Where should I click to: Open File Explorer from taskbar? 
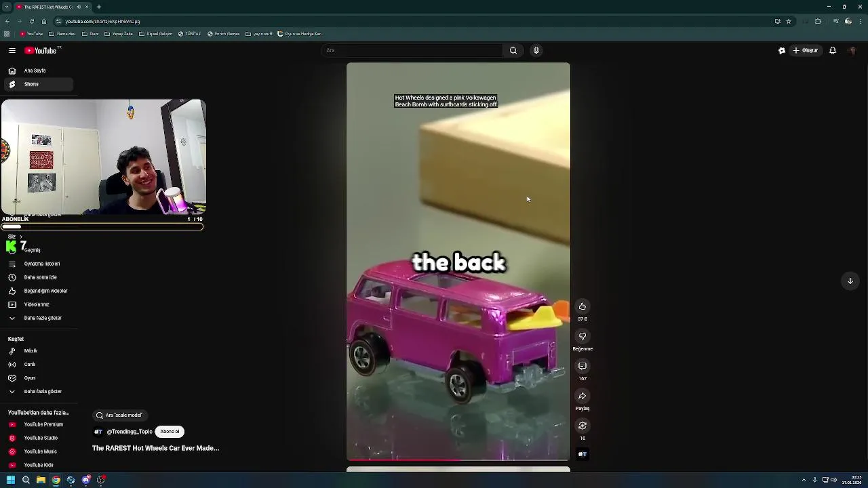[41, 480]
